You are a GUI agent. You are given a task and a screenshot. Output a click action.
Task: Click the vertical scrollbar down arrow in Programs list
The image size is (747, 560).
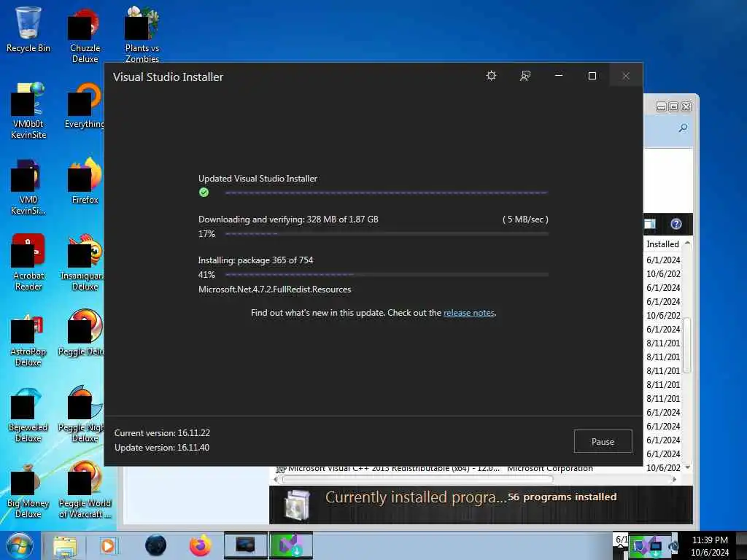[687, 467]
